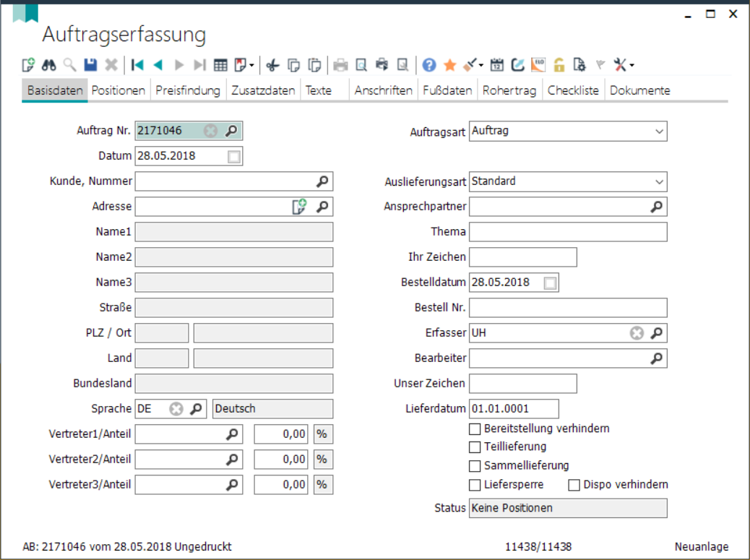Select the Basisdaten tab
The width and height of the screenshot is (750, 560).
54,90
